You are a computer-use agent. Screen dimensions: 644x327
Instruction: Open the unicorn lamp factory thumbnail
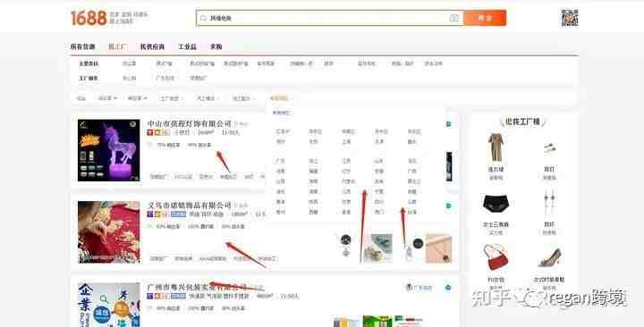(109, 150)
